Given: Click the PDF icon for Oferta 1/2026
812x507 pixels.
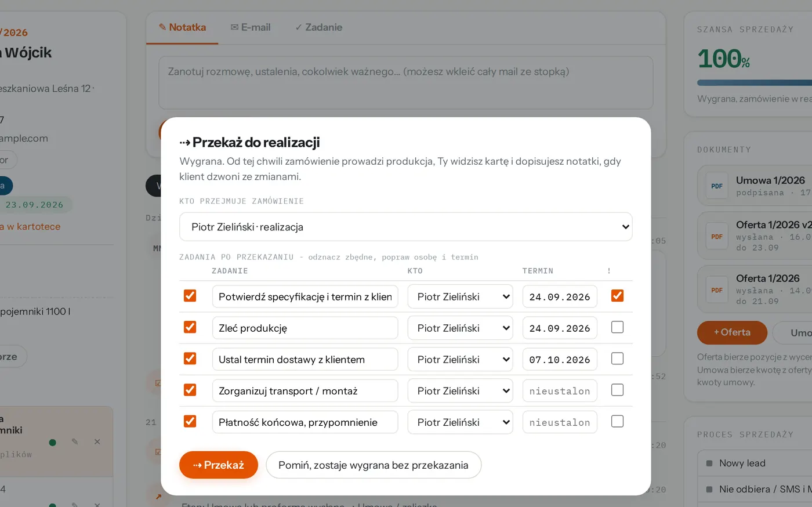Looking at the screenshot, I should [717, 290].
